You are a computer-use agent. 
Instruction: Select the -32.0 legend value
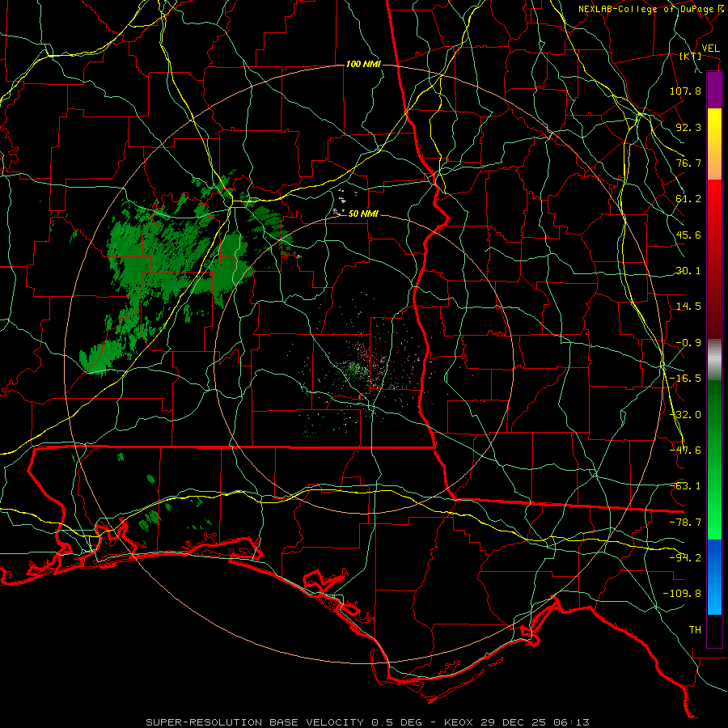pyautogui.click(x=685, y=415)
